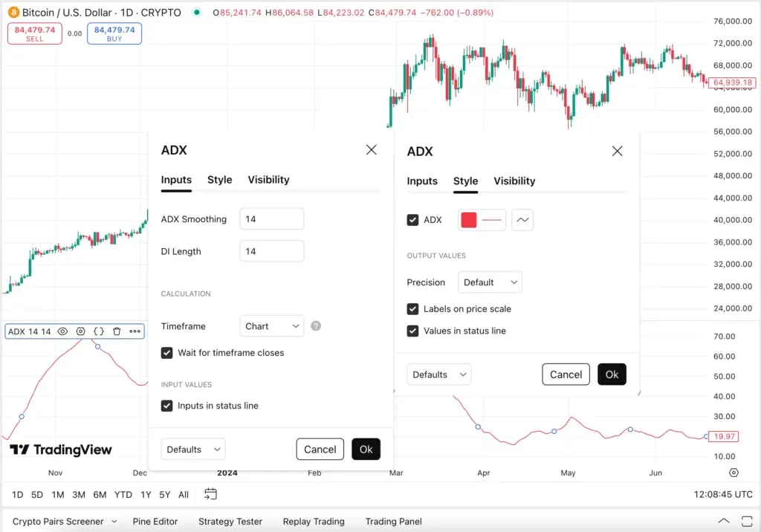Switch to Visibility tab in left dialog

click(x=268, y=180)
